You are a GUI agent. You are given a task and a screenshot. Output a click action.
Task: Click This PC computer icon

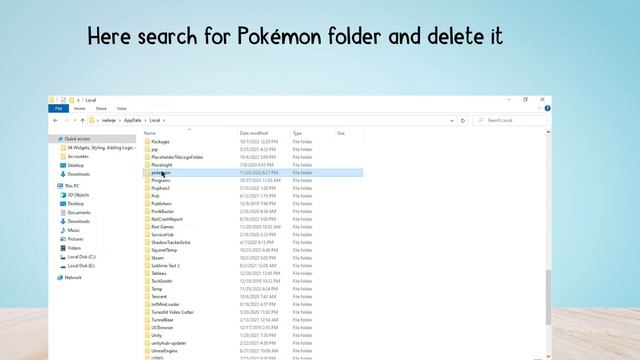point(60,186)
